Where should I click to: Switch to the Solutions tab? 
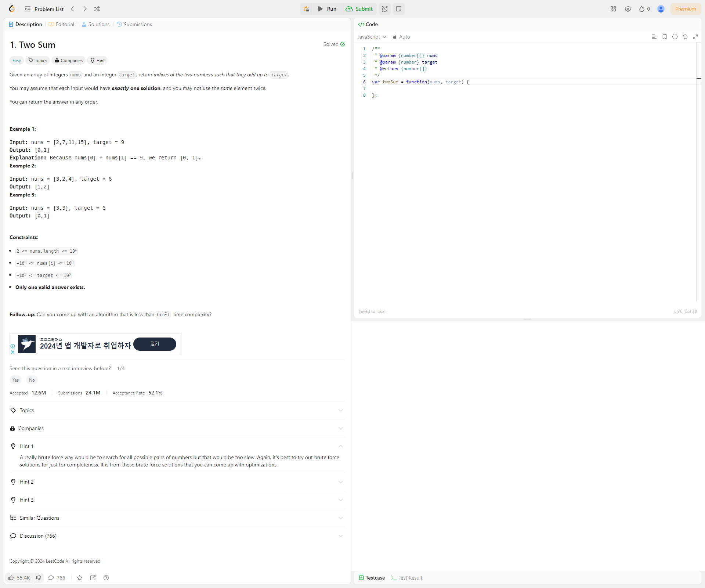95,24
